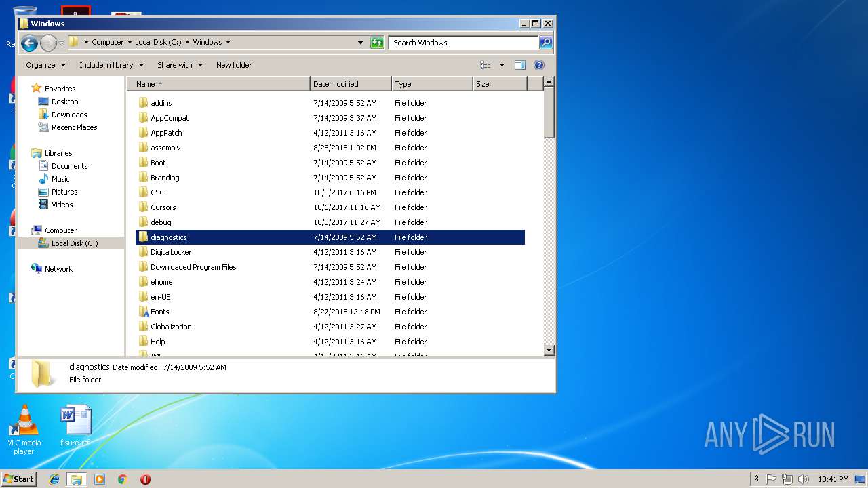Select the addins folder icon
This screenshot has width=868, height=488.
point(143,103)
